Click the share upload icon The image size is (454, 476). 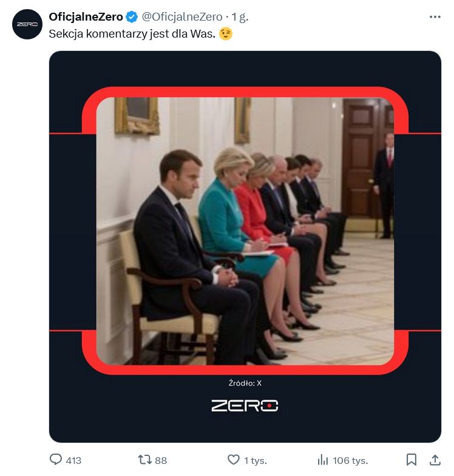pyautogui.click(x=435, y=460)
